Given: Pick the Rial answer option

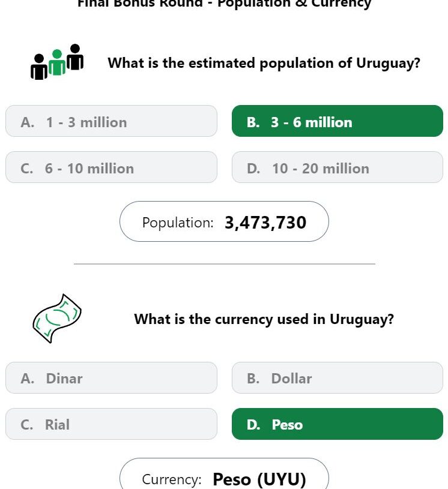Looking at the screenshot, I should tap(111, 424).
